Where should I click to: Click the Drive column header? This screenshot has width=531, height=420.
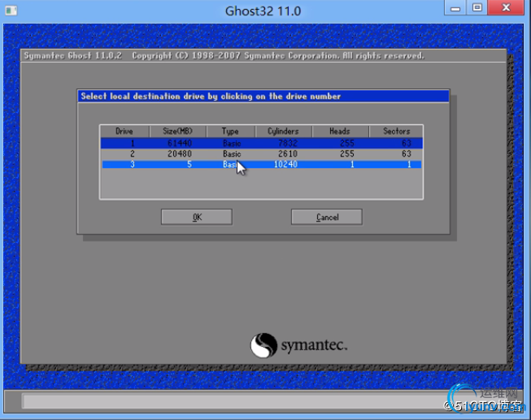coord(124,132)
